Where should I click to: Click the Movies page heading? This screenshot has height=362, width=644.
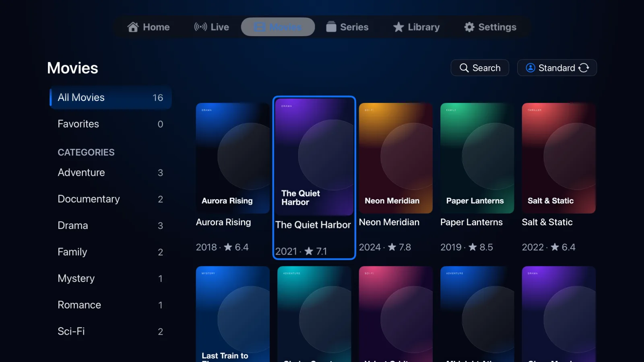click(72, 68)
